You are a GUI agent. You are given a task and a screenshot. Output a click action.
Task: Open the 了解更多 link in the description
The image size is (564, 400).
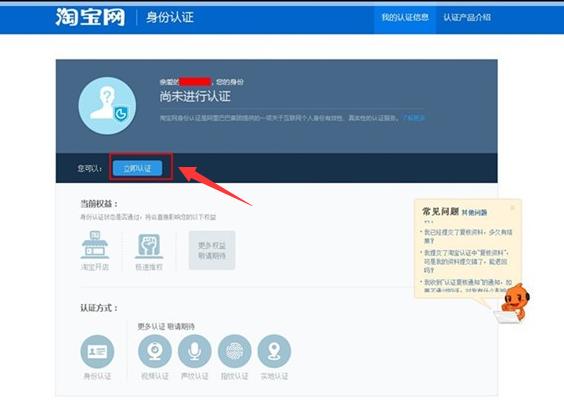(413, 118)
